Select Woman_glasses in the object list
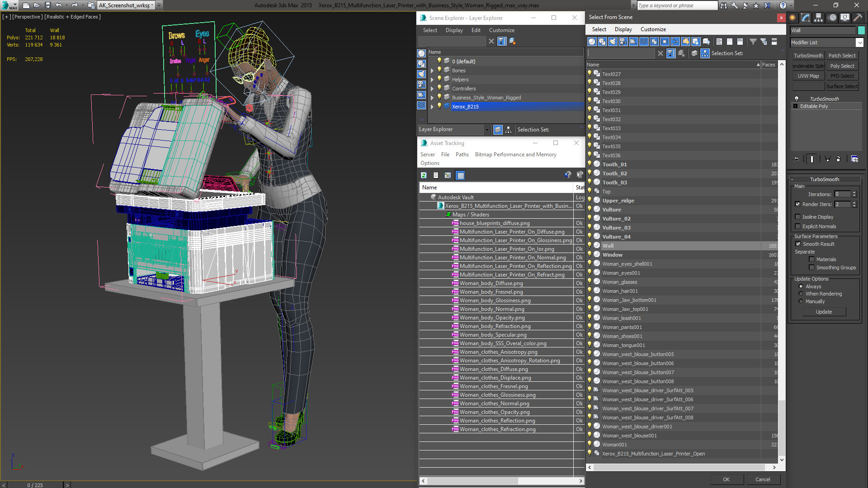868x488 pixels. [619, 282]
